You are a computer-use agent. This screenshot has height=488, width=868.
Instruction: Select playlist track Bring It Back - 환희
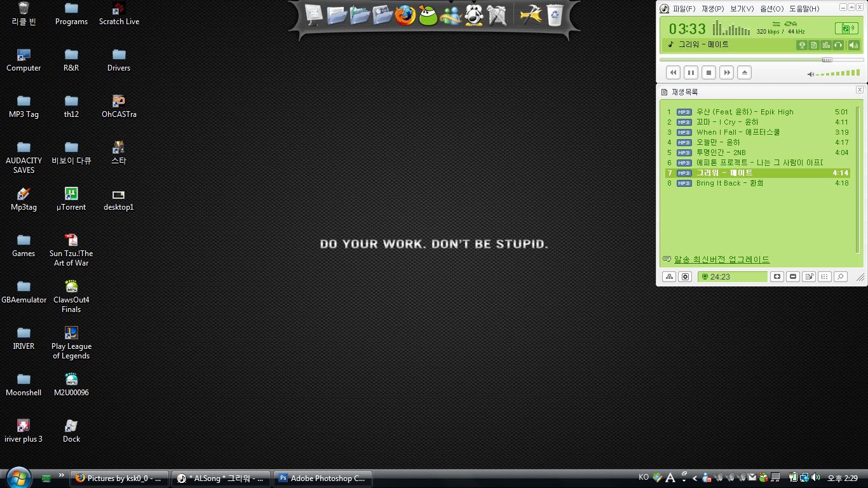[x=757, y=183]
